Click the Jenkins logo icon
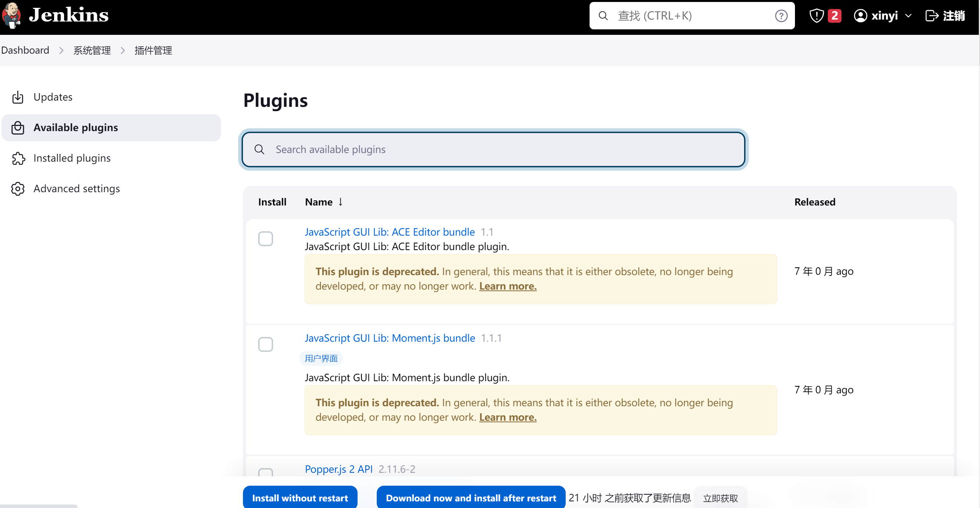Image resolution: width=980 pixels, height=508 pixels. (x=12, y=16)
